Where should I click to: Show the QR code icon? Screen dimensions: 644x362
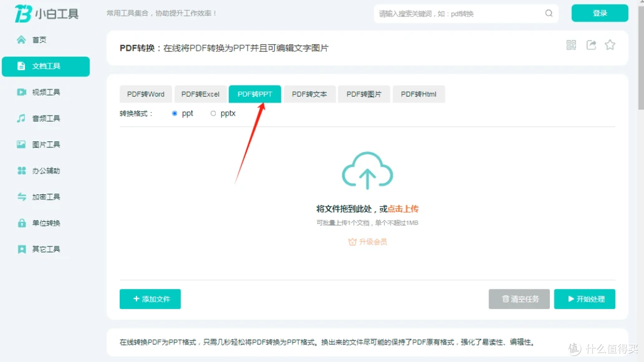(571, 45)
